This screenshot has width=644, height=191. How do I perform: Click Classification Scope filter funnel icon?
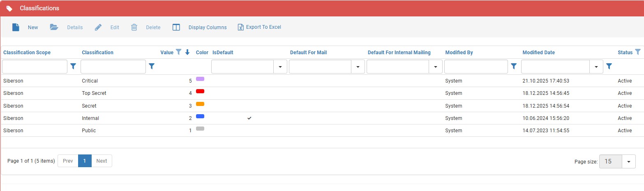point(73,66)
